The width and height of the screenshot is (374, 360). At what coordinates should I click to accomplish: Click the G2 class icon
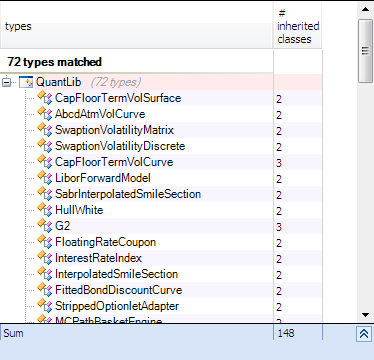[x=45, y=226]
